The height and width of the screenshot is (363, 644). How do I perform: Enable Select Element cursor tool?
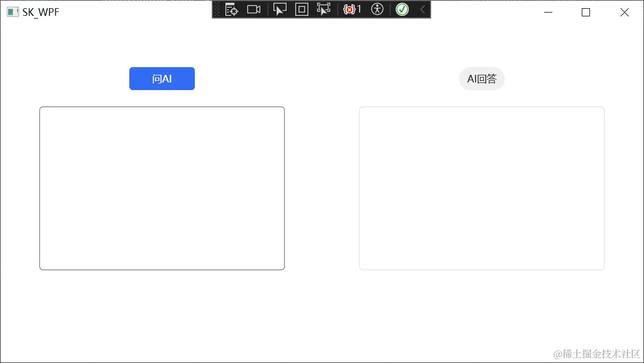click(x=279, y=9)
